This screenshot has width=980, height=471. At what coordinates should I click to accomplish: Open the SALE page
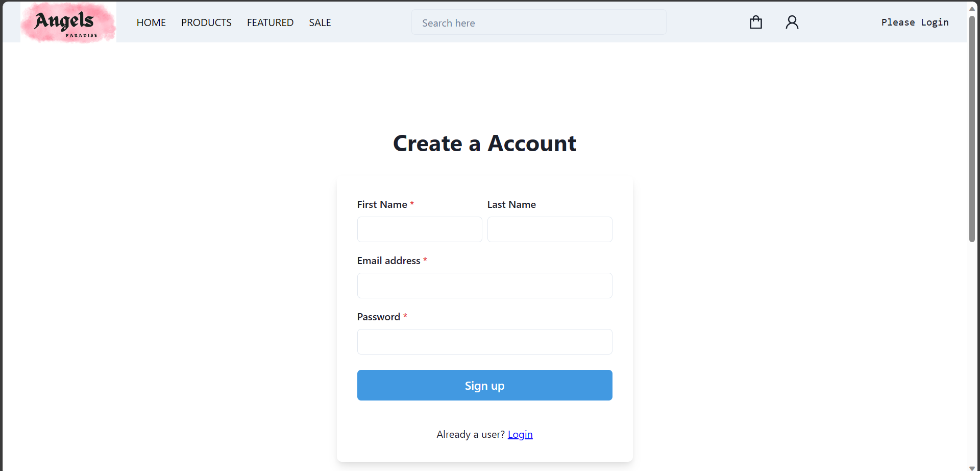[320, 22]
